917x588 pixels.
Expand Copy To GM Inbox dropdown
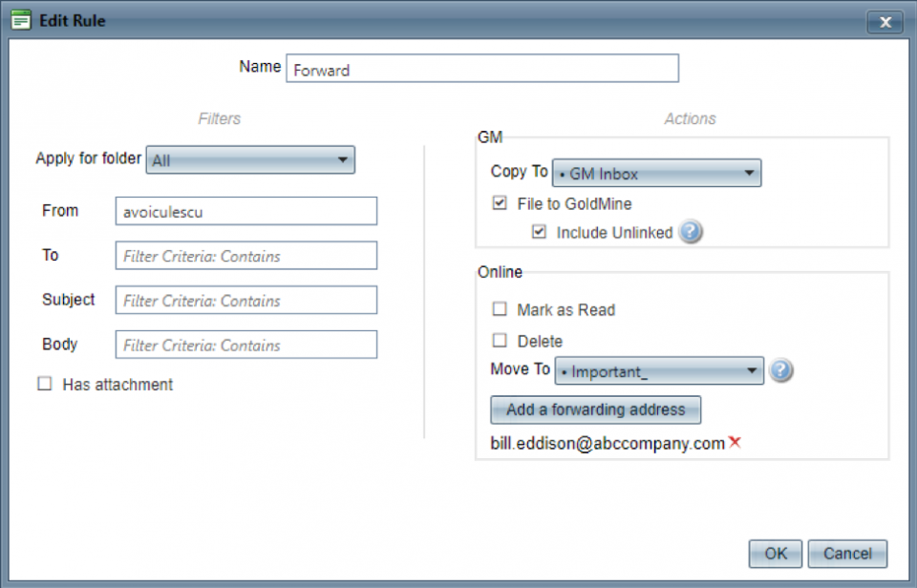pos(657,173)
